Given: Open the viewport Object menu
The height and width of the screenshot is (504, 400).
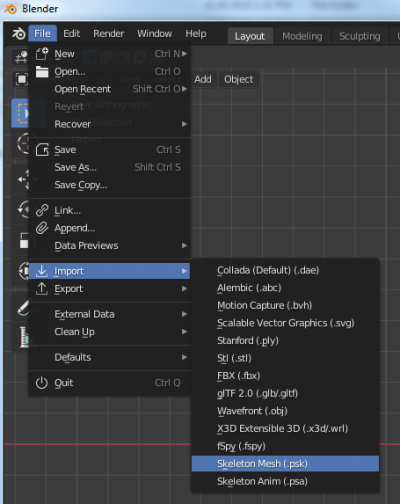Looking at the screenshot, I should pos(239,79).
